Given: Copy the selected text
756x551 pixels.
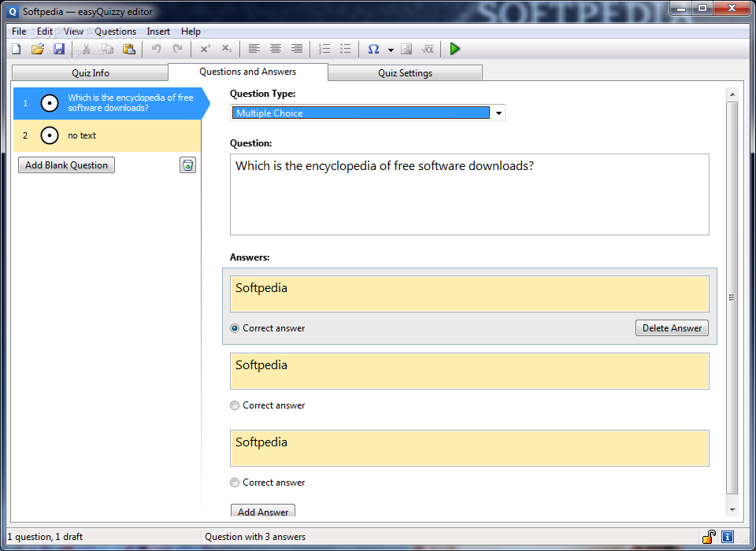Looking at the screenshot, I should [108, 49].
